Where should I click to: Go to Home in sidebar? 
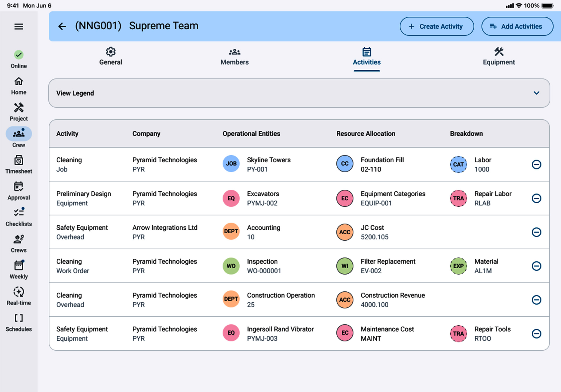(19, 86)
